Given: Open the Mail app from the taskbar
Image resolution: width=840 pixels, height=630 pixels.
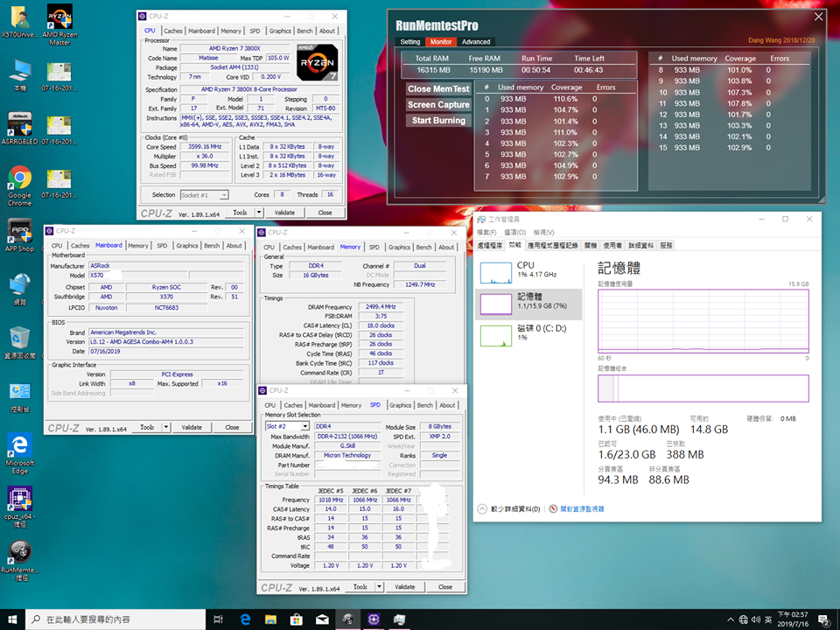Looking at the screenshot, I should coord(322,619).
